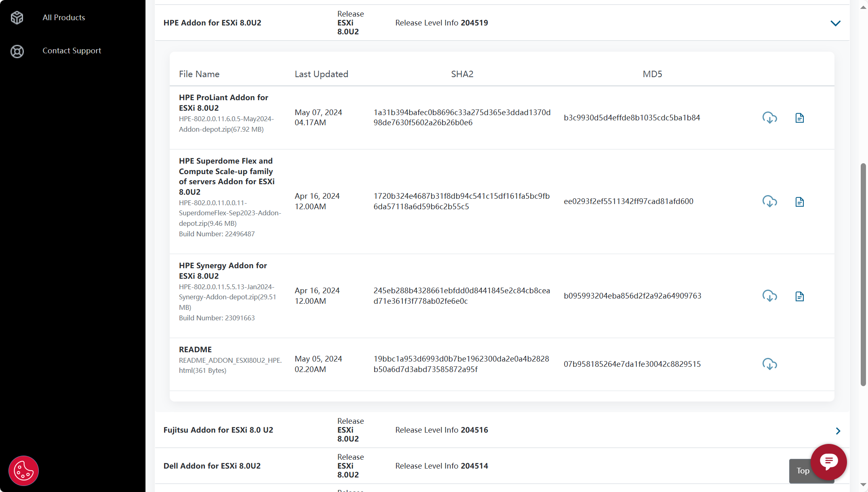The image size is (868, 492).
Task: Click Release Level Info 204516
Action: click(441, 430)
